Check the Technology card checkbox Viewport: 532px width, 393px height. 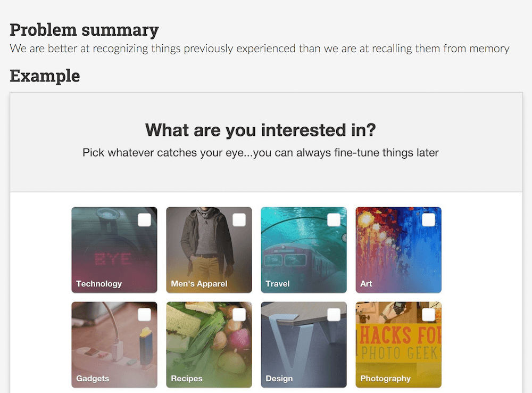point(144,220)
